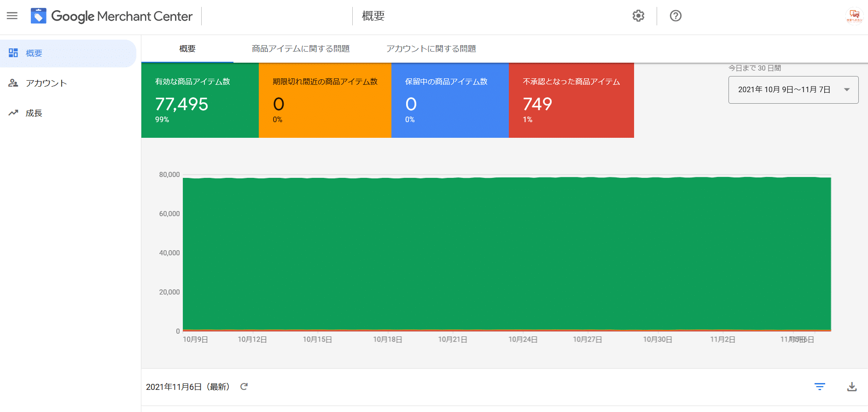This screenshot has width=868, height=412.
Task: Open the date range dropdown 2021年 10月 9日〜11月 7日
Action: 793,90
